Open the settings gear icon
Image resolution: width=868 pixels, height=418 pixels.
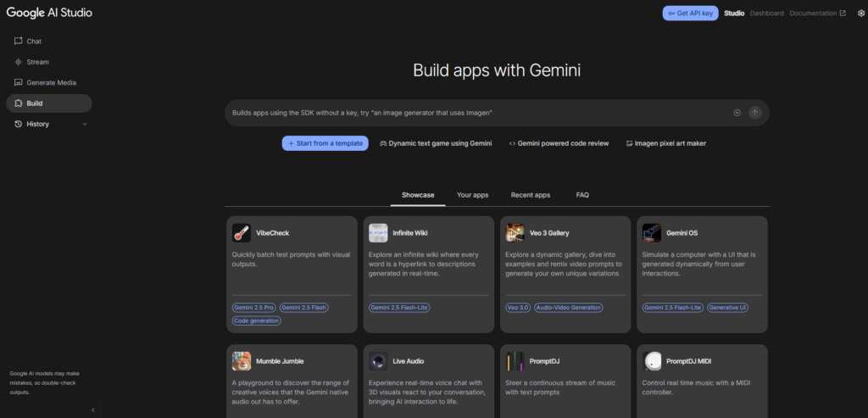861,14
